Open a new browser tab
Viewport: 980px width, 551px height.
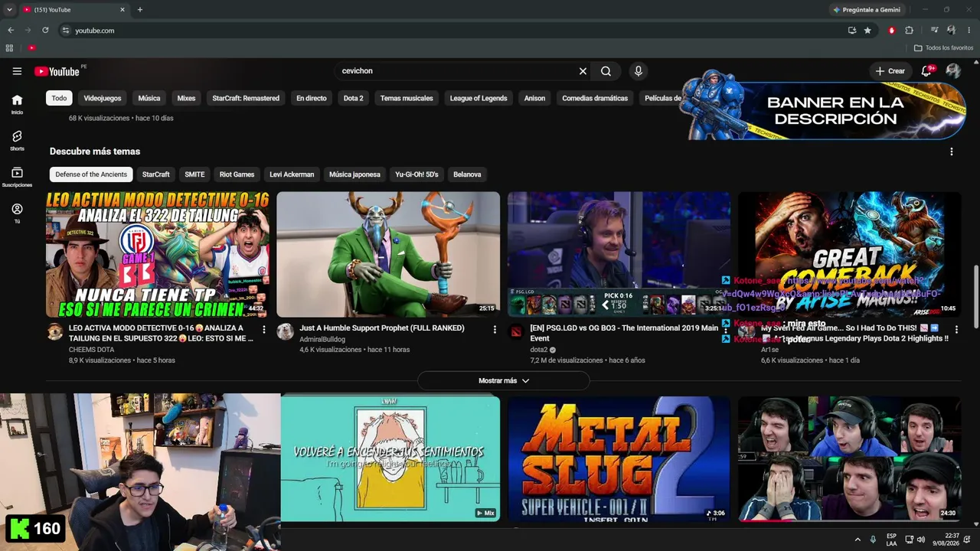139,10
